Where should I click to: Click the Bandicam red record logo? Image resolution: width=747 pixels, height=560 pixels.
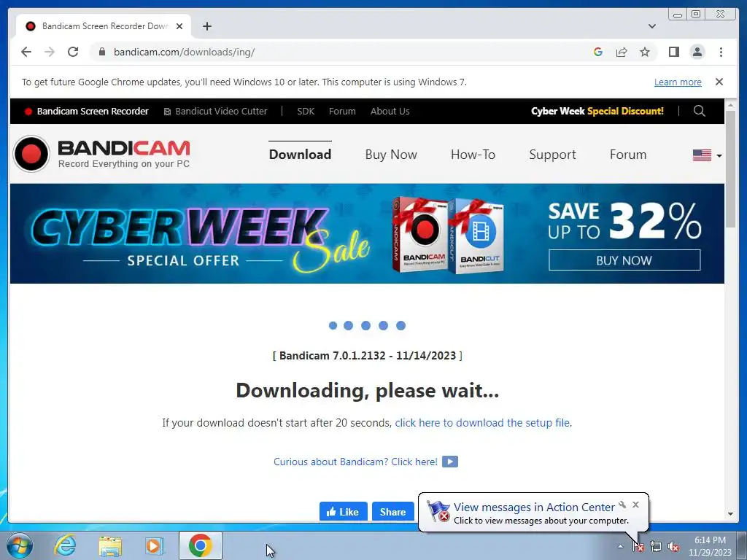tap(31, 154)
